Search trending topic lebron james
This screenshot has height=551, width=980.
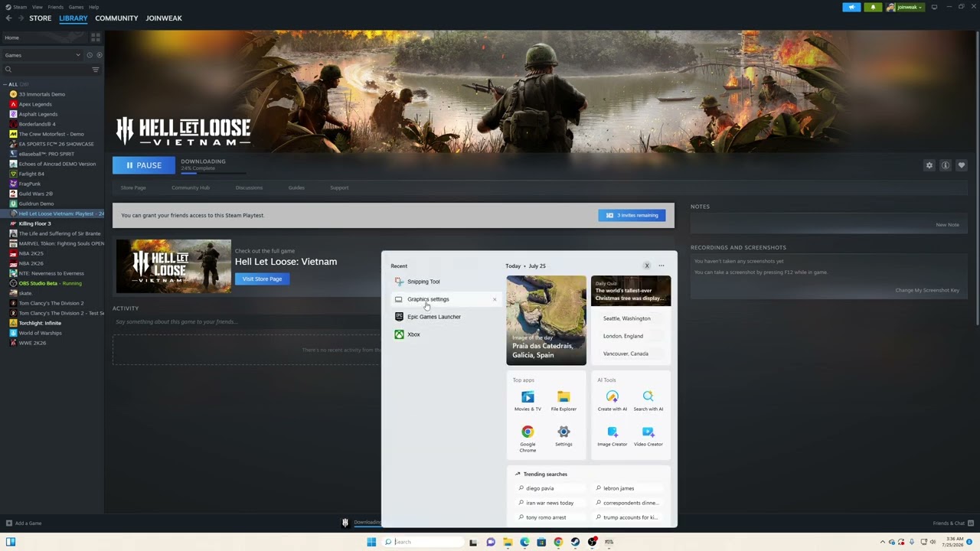(x=618, y=488)
